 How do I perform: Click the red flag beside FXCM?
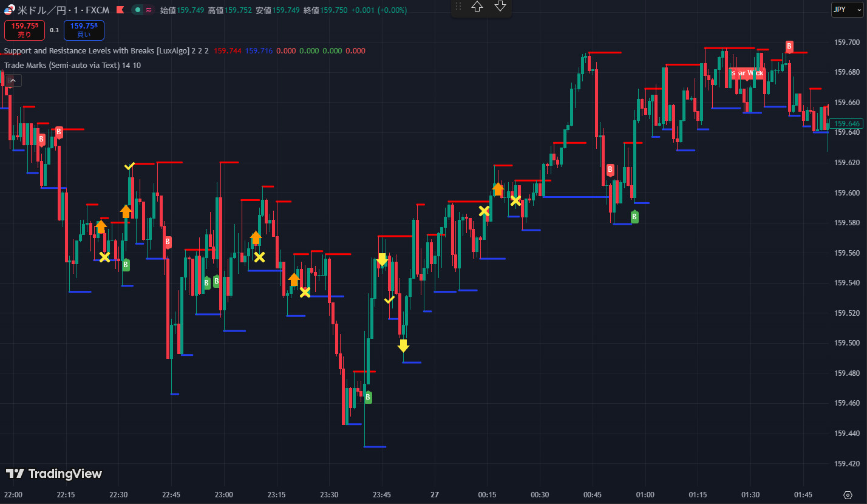pyautogui.click(x=120, y=10)
